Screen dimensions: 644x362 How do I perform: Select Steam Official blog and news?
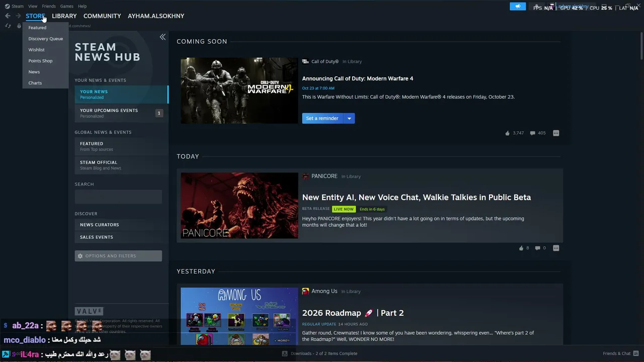(121, 165)
